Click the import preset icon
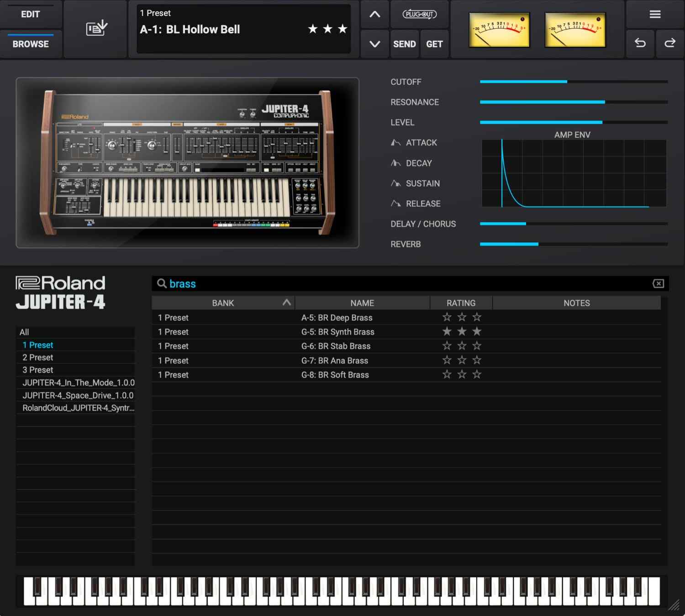This screenshot has width=685, height=616. [x=96, y=28]
